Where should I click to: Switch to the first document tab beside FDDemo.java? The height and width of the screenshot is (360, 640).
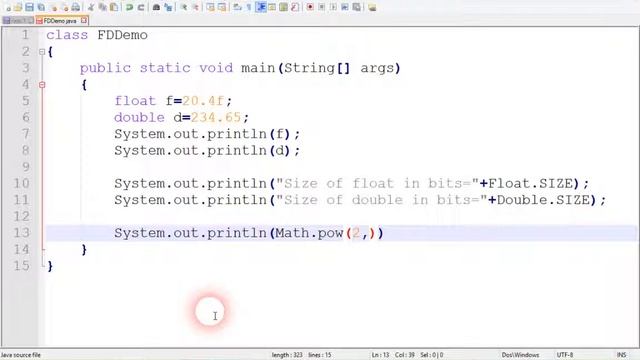(x=18, y=20)
